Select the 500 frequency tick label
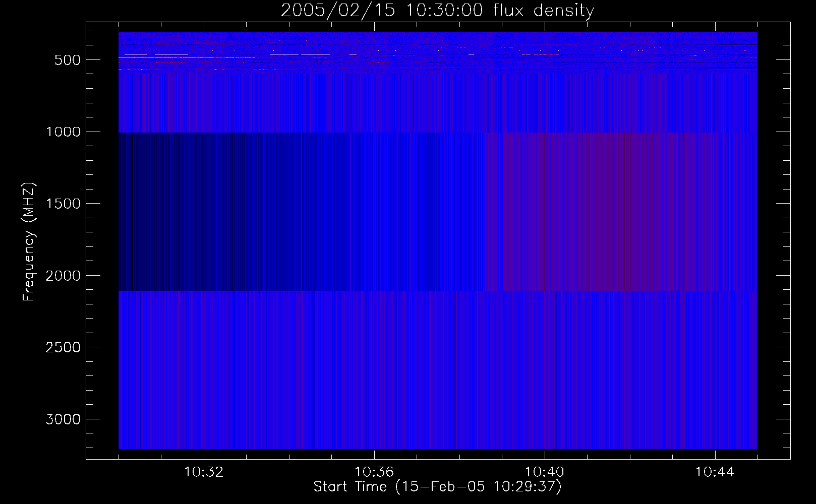 point(68,60)
